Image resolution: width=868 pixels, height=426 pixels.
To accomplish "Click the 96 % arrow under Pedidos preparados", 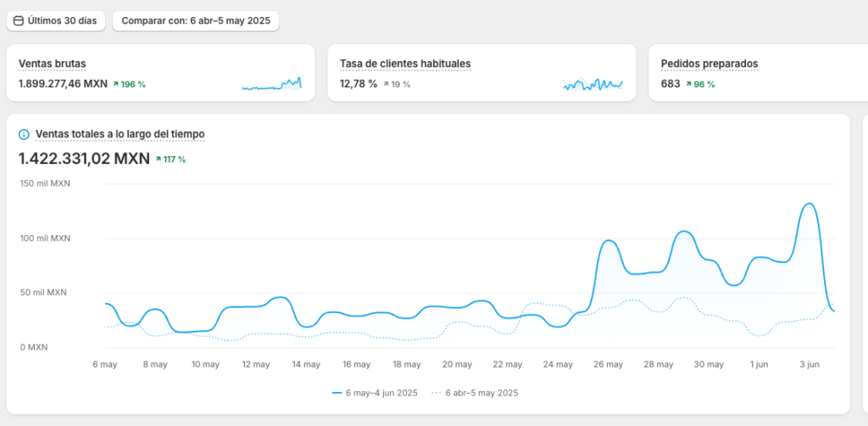I will click(688, 85).
